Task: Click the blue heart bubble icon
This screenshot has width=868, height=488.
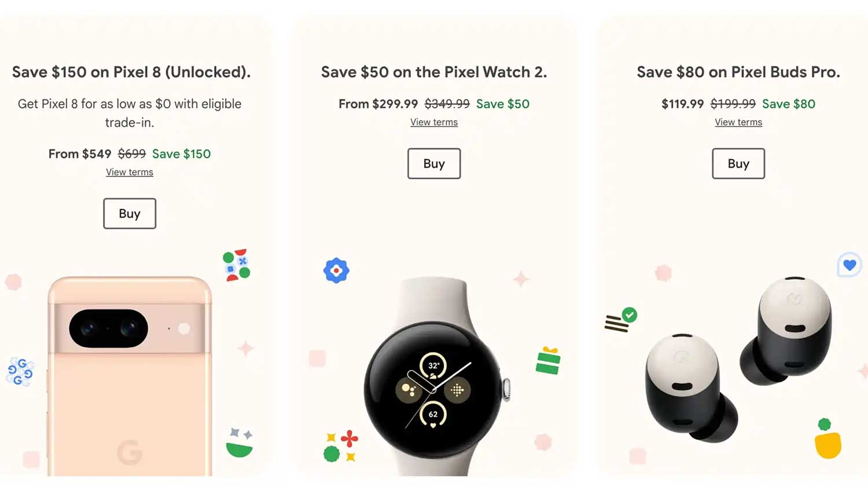Action: [849, 265]
